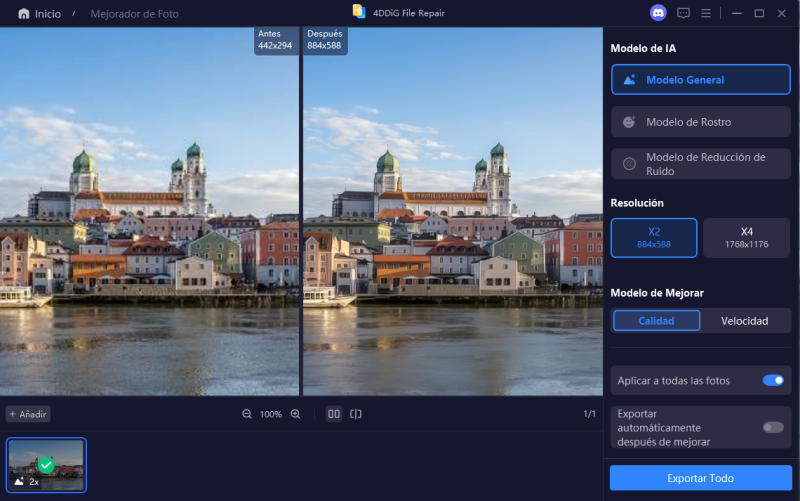
Task: Click Exportar Todo button
Action: (700, 478)
